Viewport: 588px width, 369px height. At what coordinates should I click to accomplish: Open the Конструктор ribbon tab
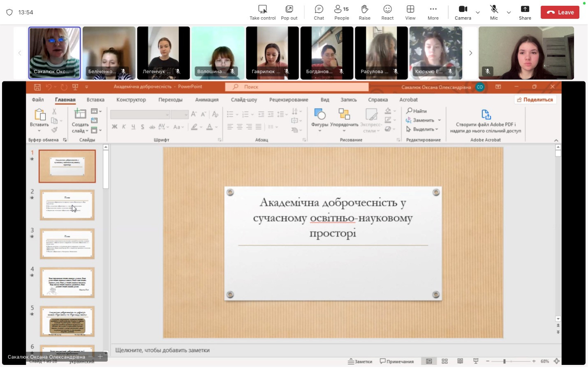(131, 100)
